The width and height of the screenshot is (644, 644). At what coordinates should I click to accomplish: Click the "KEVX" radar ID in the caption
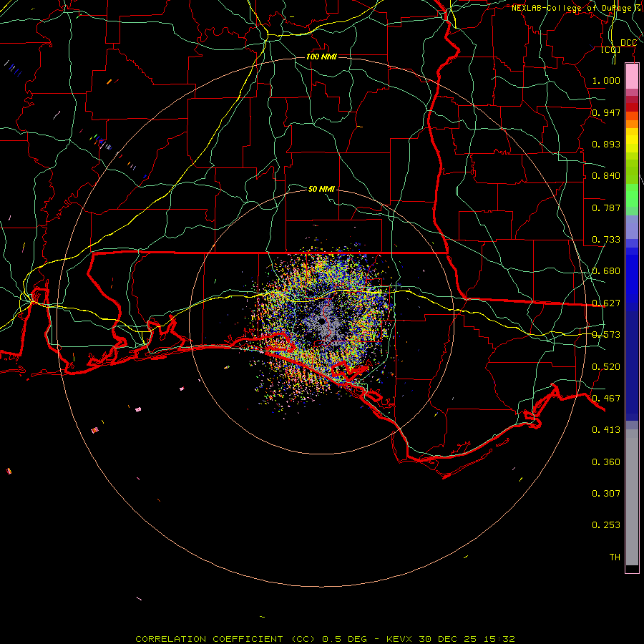click(x=400, y=639)
